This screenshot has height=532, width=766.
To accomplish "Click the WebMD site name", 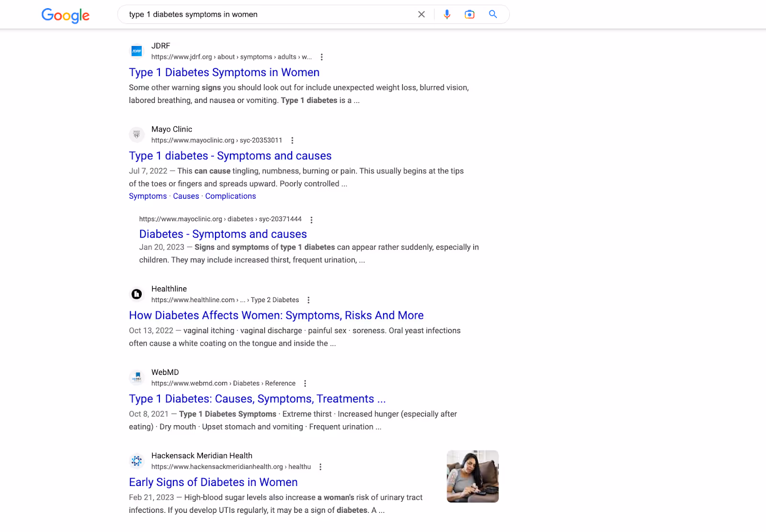I will (165, 372).
